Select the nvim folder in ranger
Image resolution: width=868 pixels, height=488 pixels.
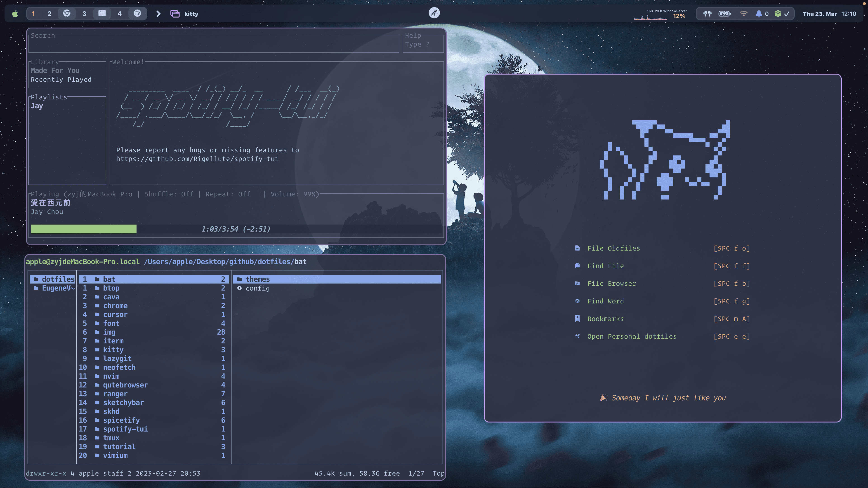tap(111, 376)
